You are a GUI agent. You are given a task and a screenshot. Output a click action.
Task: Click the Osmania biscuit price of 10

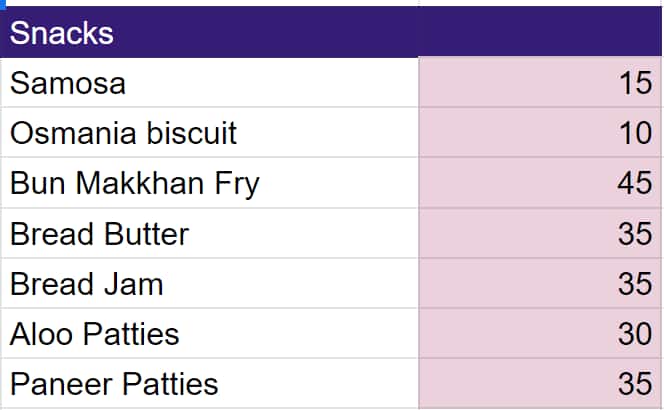(x=540, y=133)
